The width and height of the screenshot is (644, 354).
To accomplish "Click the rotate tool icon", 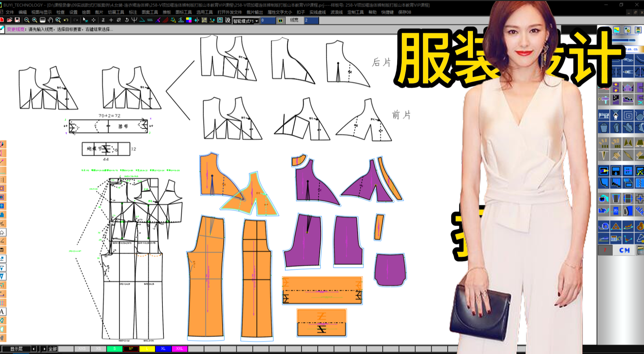I will tap(127, 20).
